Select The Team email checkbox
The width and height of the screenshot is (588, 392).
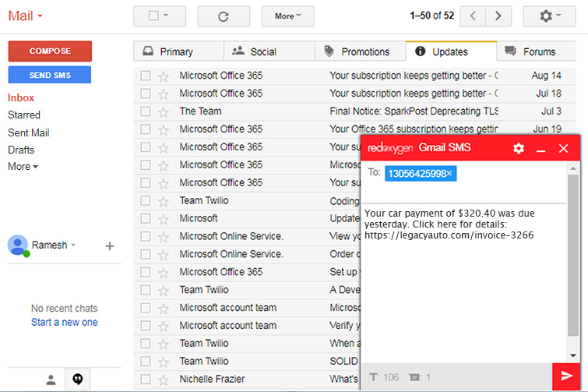146,111
